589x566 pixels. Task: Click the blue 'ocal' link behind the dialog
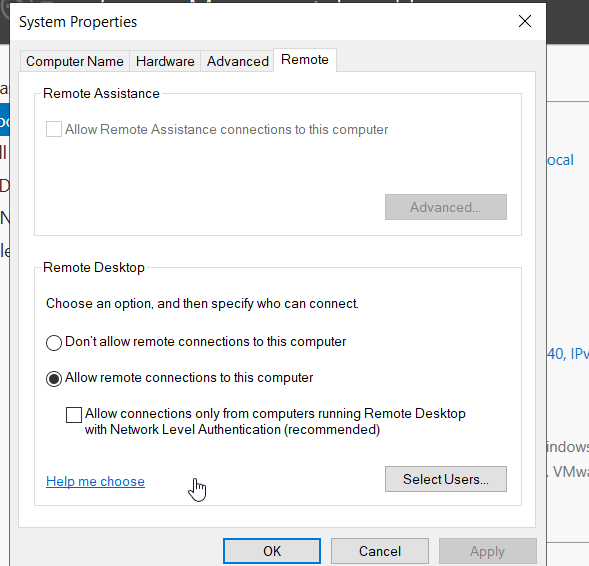click(560, 160)
